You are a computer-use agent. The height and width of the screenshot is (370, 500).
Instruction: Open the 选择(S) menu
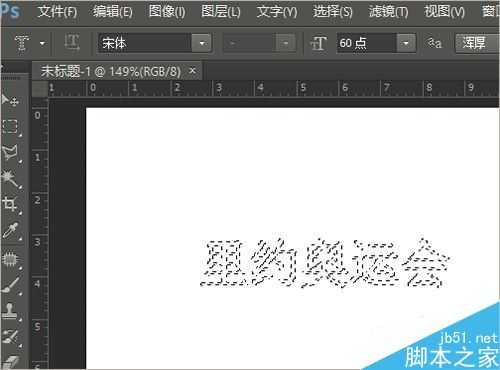point(333,12)
